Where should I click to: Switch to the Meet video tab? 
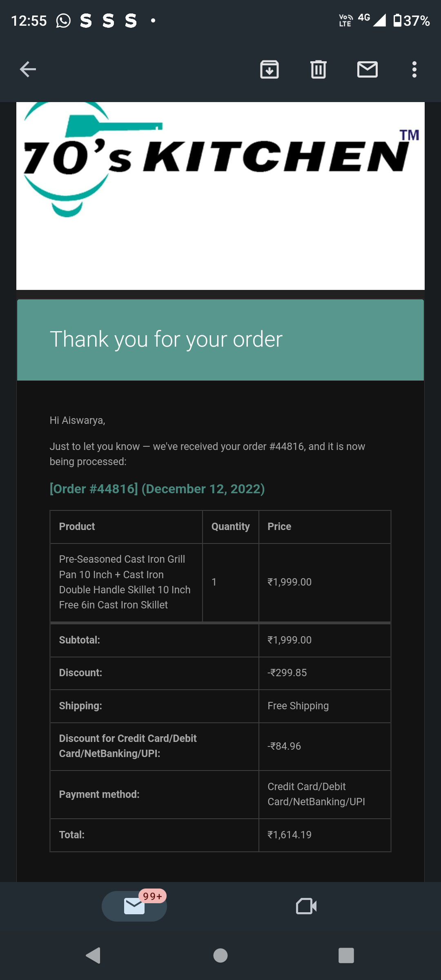[306, 906]
